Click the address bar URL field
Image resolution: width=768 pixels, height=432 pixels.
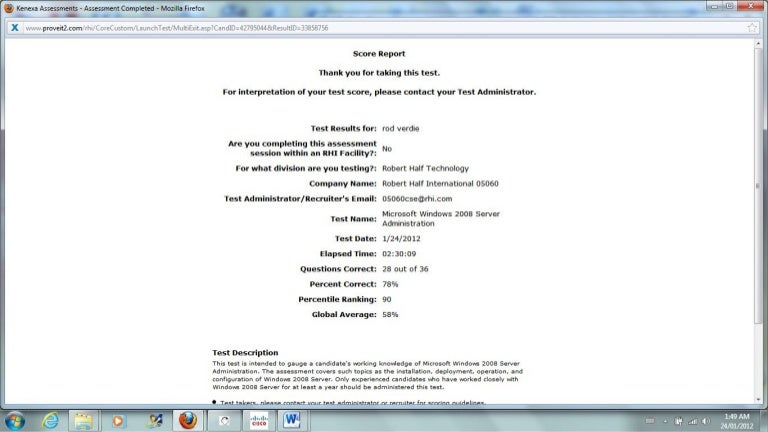click(x=382, y=28)
